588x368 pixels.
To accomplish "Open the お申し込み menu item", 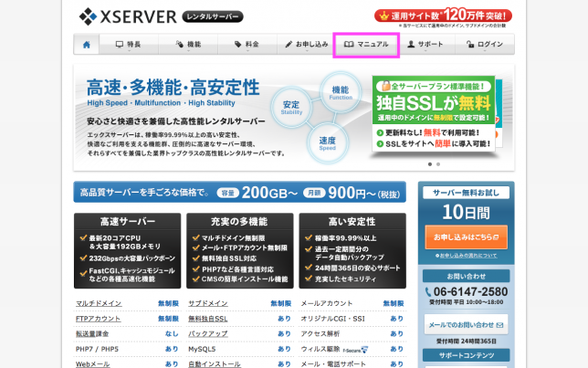I will [307, 44].
